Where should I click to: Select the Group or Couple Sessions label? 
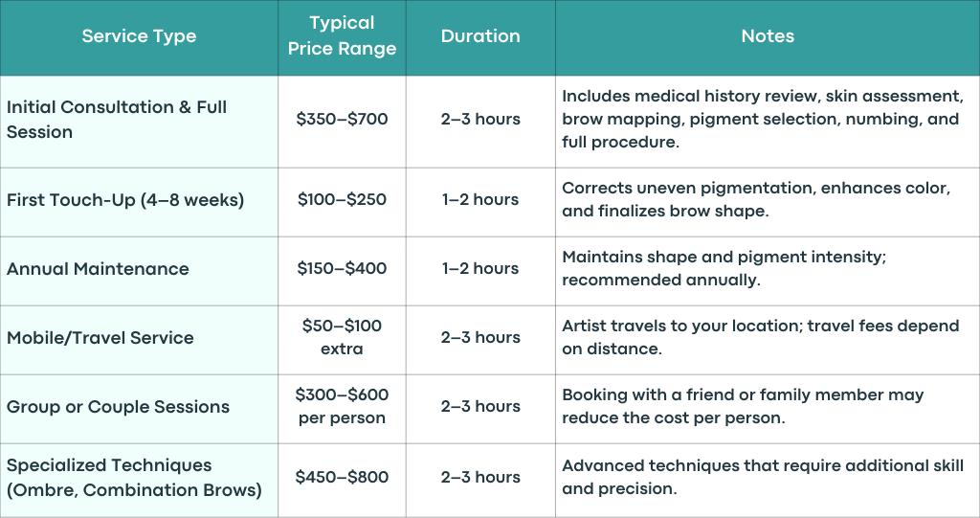click(118, 407)
